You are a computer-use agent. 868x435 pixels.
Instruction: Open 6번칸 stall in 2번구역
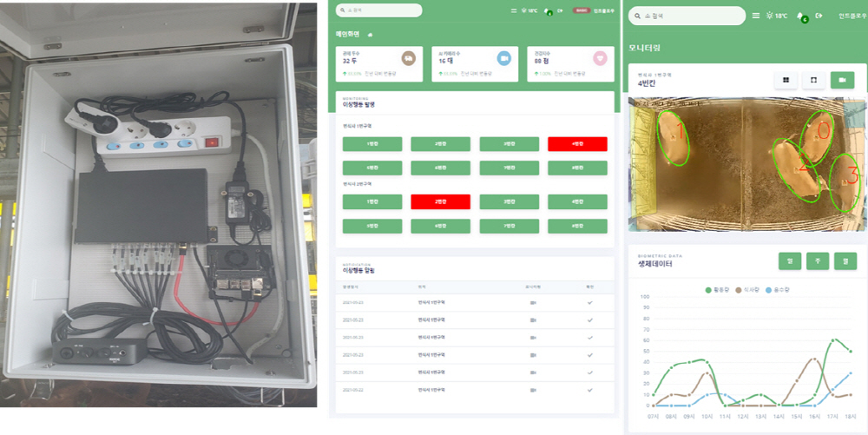point(441,227)
